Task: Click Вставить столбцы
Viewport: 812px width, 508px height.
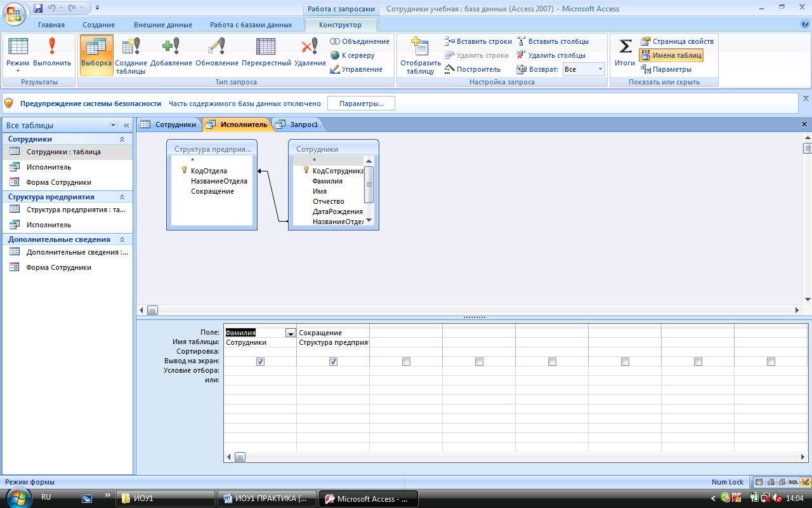Action: pyautogui.click(x=553, y=41)
